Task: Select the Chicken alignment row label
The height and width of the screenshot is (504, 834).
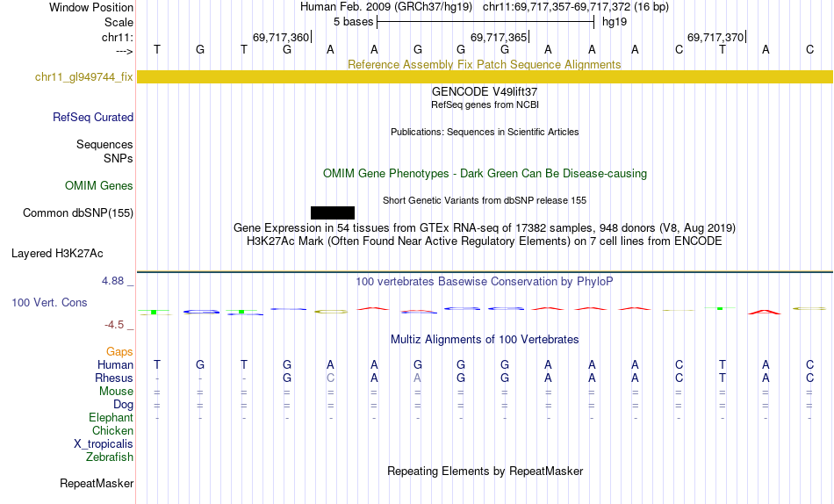Action: (112, 430)
